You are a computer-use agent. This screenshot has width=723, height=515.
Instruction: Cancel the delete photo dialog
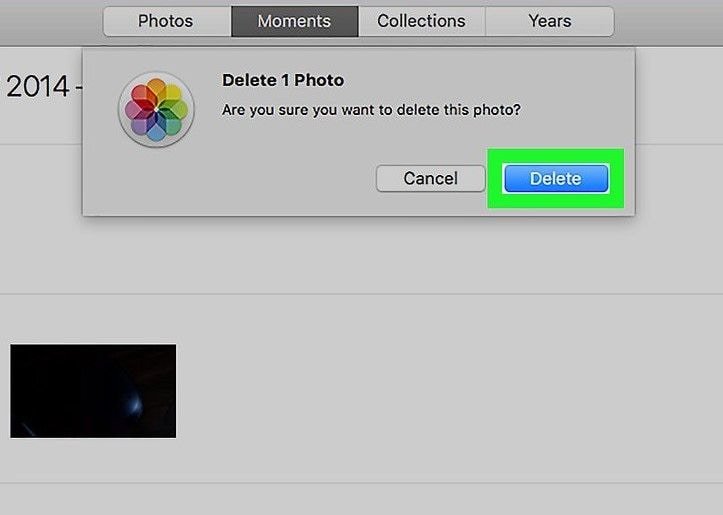pos(430,179)
